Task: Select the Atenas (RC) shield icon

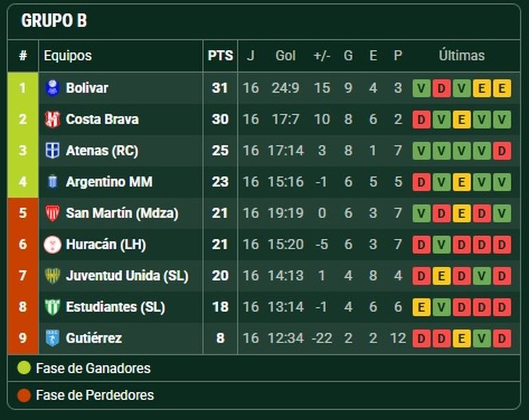Action: point(52,150)
